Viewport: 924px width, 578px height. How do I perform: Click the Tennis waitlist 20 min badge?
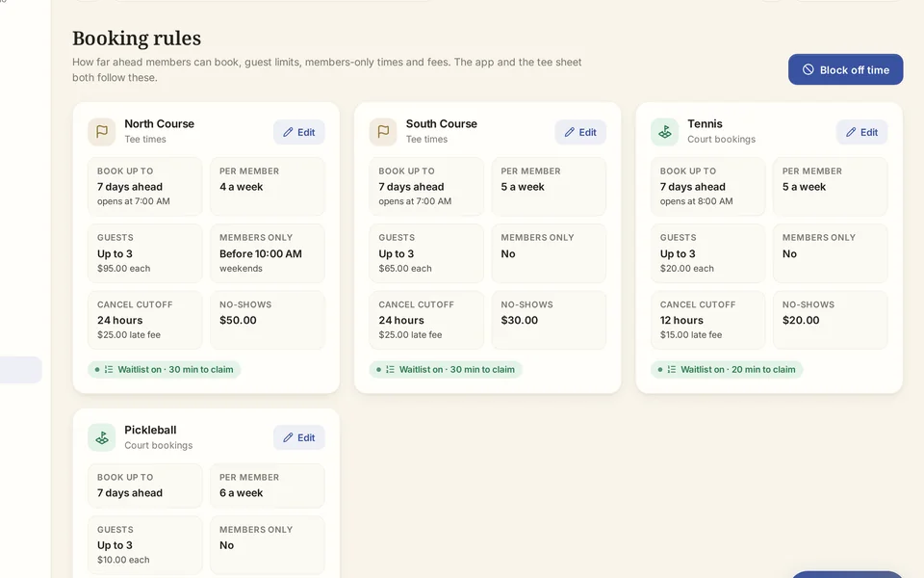pyautogui.click(x=727, y=370)
